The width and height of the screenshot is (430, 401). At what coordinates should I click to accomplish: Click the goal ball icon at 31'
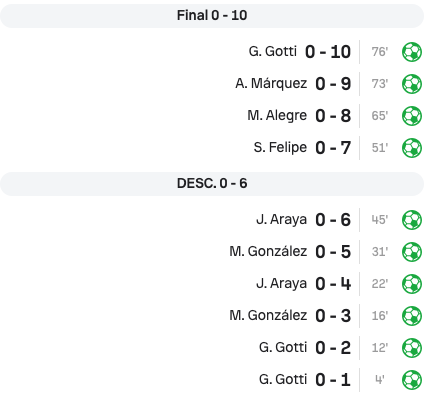(x=412, y=252)
